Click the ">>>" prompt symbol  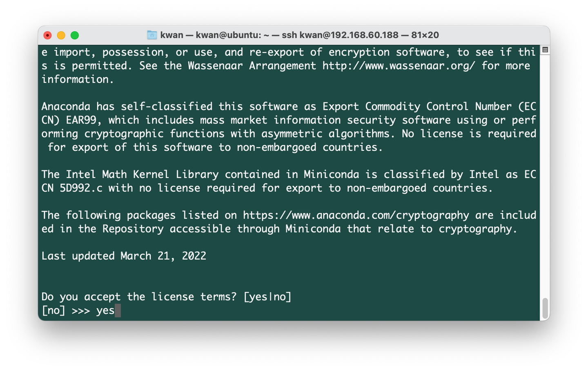coord(81,311)
